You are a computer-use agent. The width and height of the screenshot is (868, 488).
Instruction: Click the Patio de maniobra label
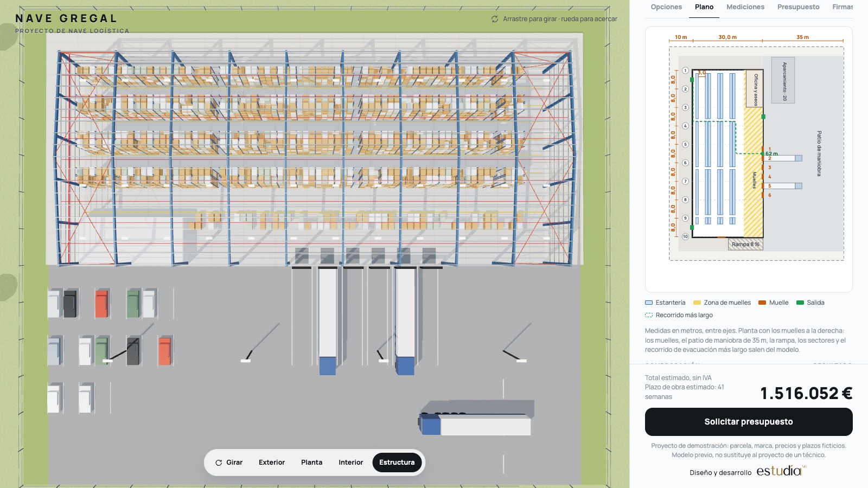(819, 153)
